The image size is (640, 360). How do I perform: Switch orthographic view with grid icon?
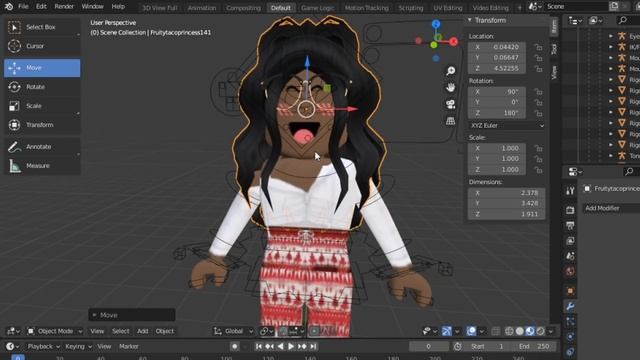click(451, 121)
